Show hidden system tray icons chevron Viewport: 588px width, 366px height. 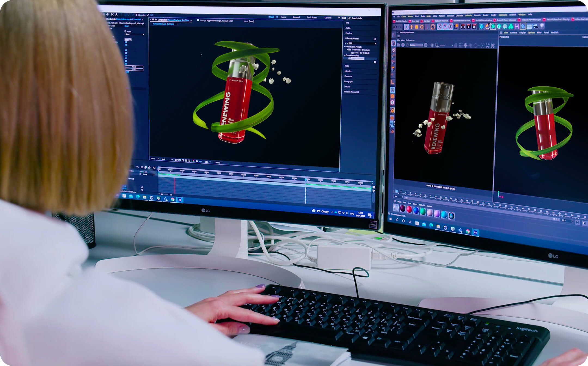point(332,212)
